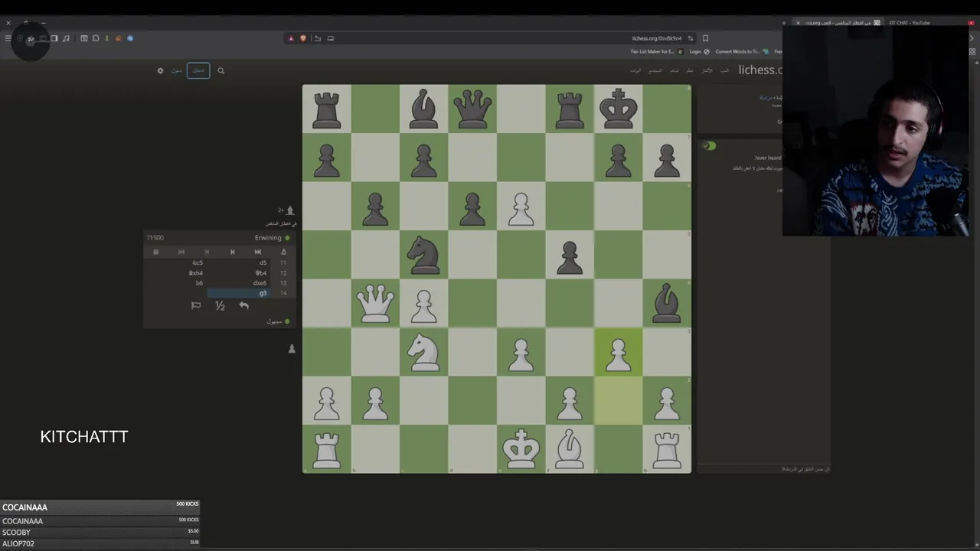The height and width of the screenshot is (551, 980).
Task: Open the Learn menu in lichess navigation
Action: 690,70
